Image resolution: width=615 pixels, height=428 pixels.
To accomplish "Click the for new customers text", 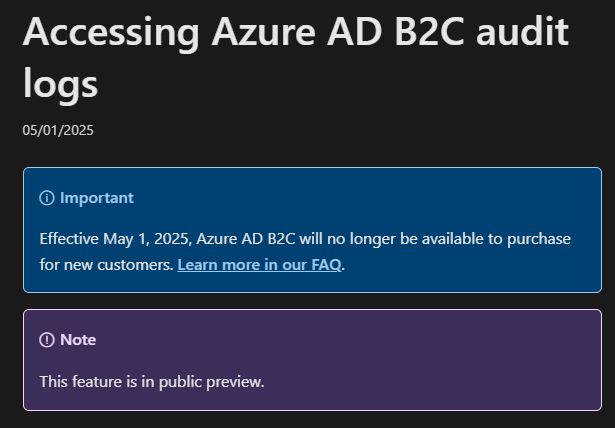I will coord(106,265).
